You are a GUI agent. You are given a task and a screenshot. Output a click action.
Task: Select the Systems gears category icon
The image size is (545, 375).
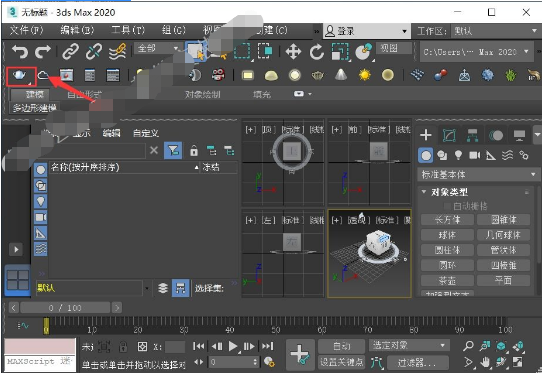[x=524, y=155]
